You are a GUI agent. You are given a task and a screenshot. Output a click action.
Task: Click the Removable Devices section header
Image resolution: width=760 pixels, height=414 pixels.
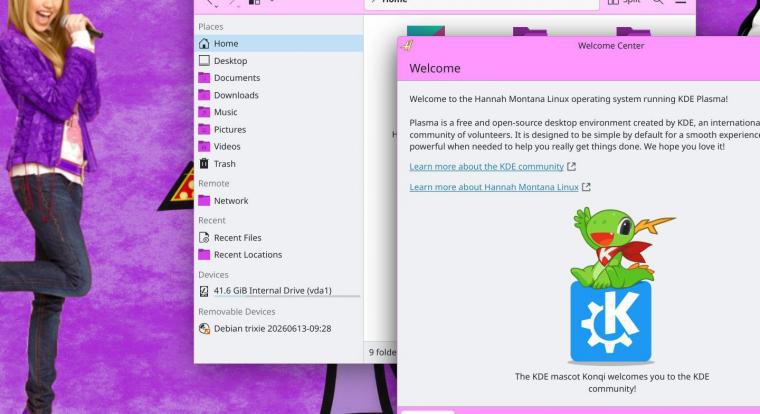click(x=237, y=312)
